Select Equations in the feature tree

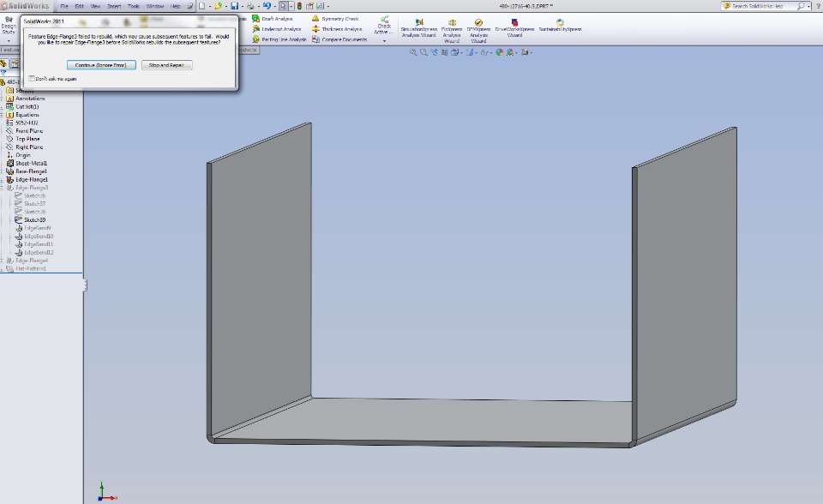pos(27,115)
